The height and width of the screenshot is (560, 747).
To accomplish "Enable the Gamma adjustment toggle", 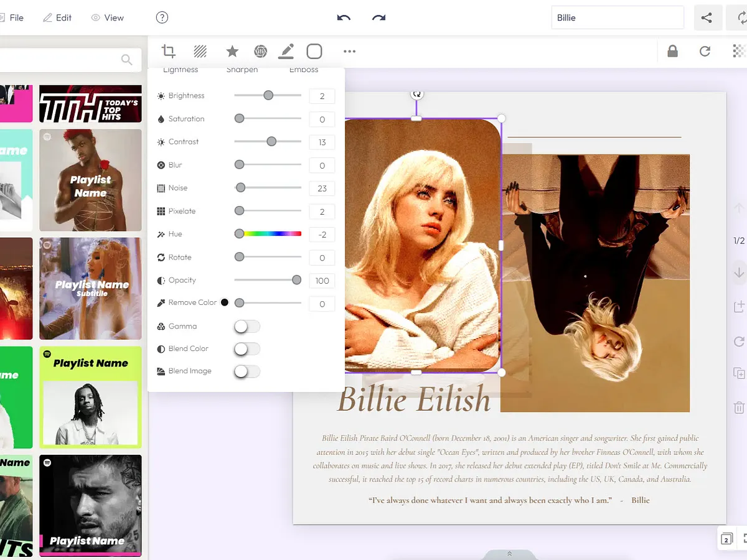I will pyautogui.click(x=247, y=326).
